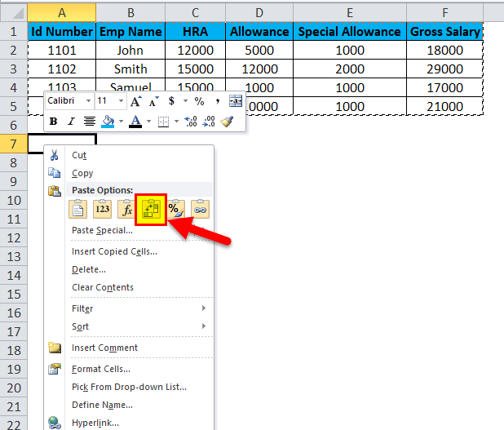Click cell with value 29000
The image size is (504, 430).
click(x=444, y=69)
